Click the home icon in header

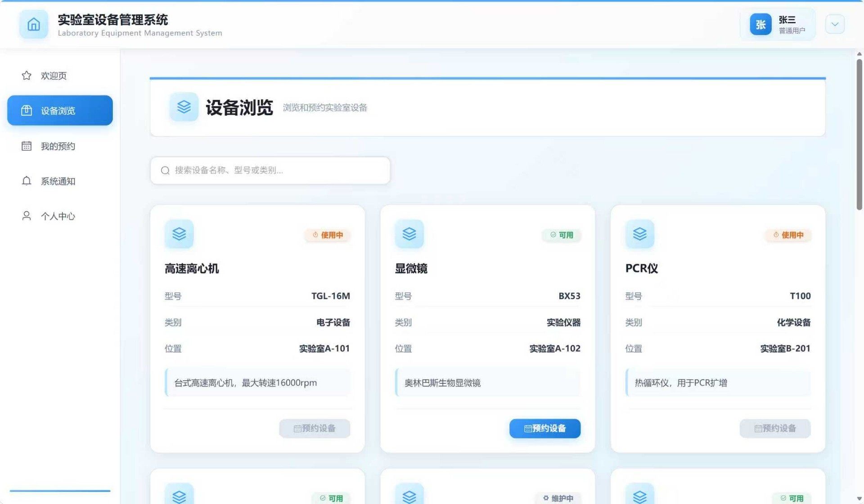[34, 24]
